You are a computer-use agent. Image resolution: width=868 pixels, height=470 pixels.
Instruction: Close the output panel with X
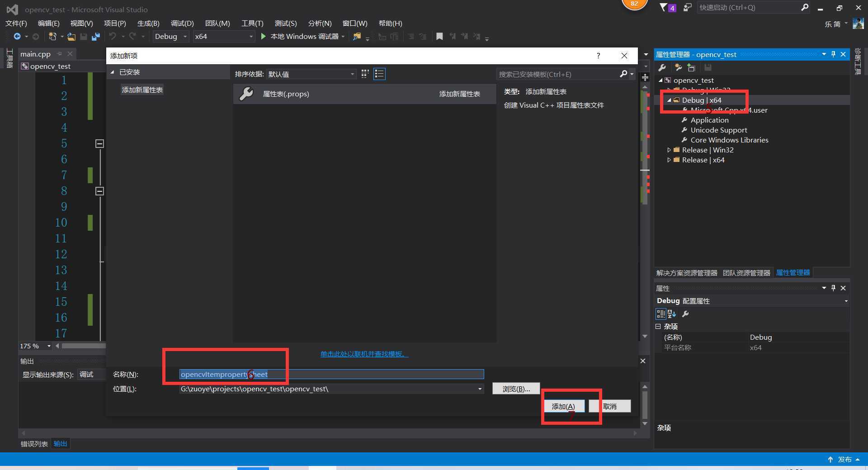click(643, 361)
